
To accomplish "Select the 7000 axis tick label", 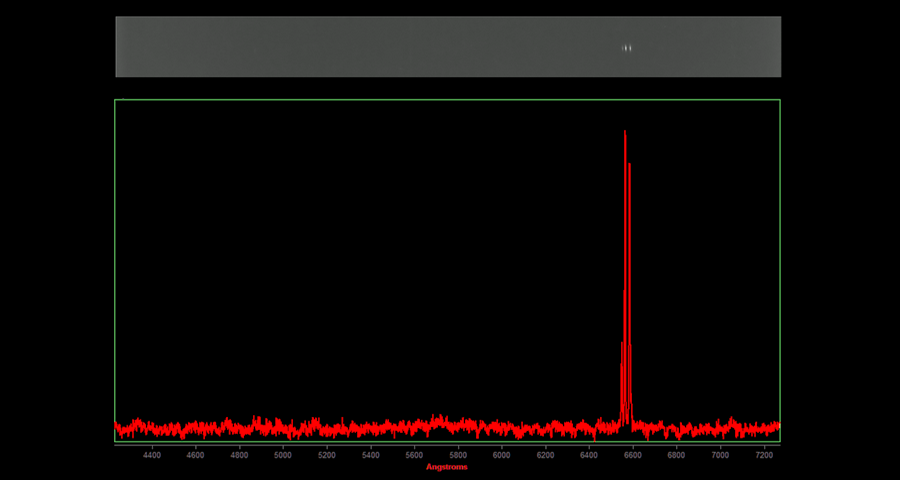I will click(720, 455).
